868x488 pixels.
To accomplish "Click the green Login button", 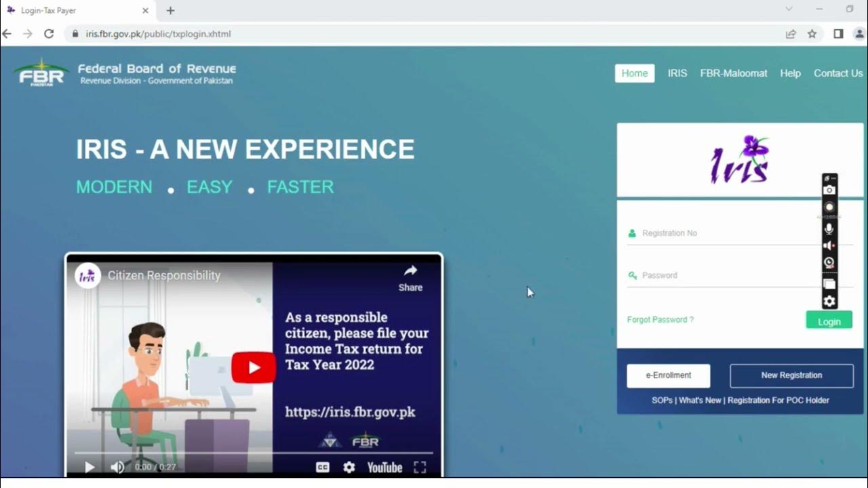I will click(x=829, y=321).
